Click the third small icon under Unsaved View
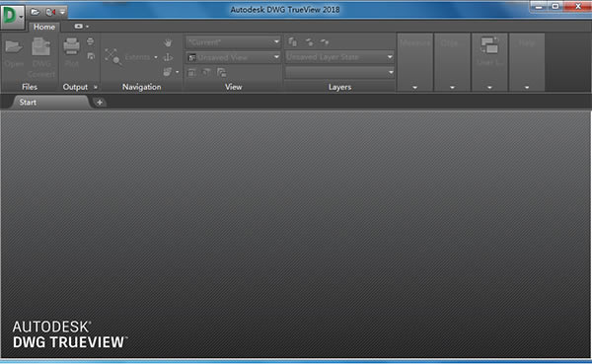The width and height of the screenshot is (592, 364). click(x=222, y=72)
